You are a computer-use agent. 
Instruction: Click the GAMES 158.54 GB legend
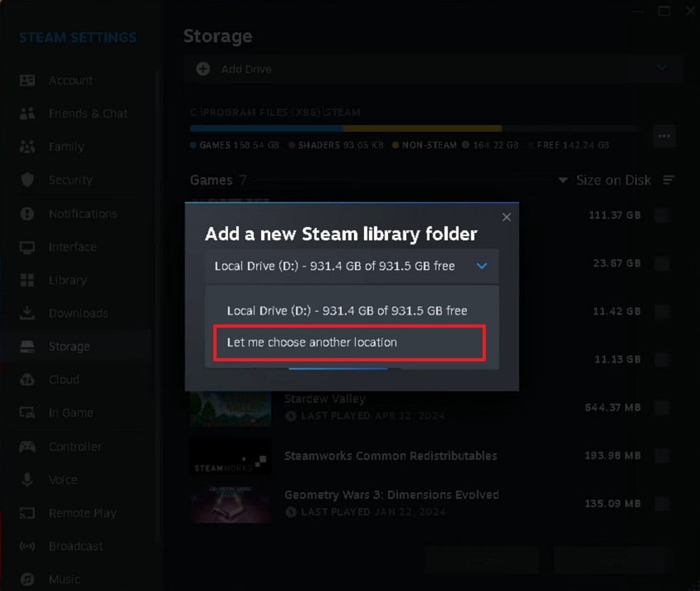pyautogui.click(x=235, y=145)
